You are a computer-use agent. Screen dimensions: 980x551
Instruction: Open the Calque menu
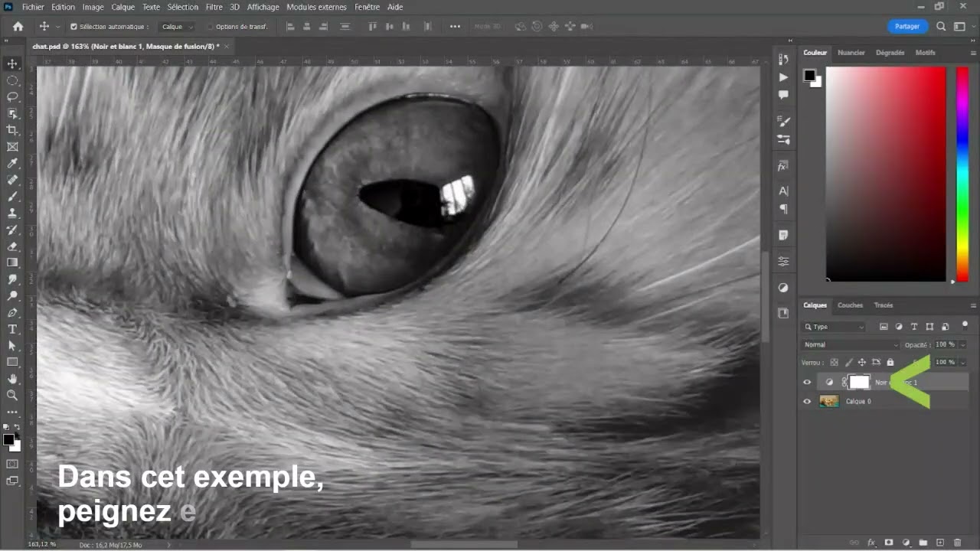122,7
